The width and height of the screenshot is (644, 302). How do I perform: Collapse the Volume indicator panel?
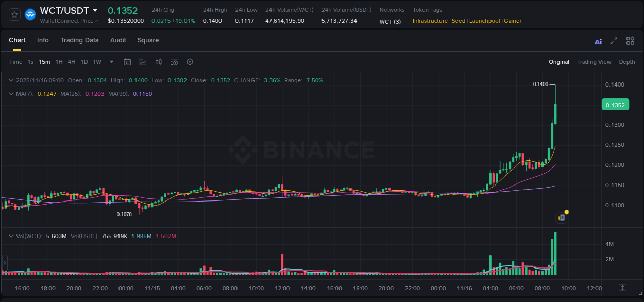[11, 235]
